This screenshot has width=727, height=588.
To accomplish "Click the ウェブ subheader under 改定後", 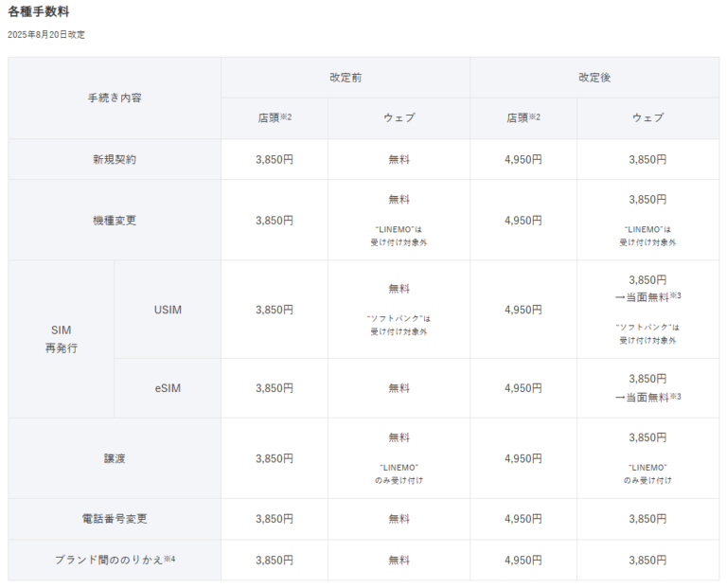I will [647, 118].
